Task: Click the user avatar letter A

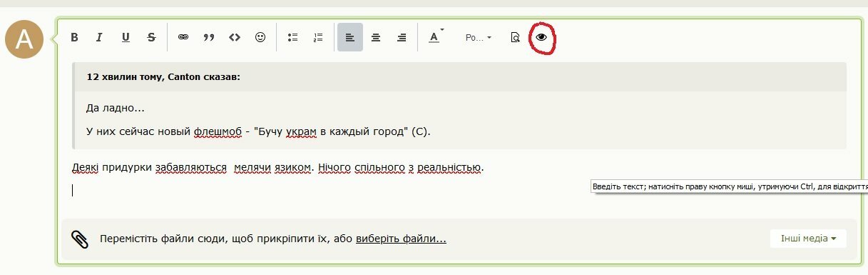Action: pyautogui.click(x=24, y=40)
